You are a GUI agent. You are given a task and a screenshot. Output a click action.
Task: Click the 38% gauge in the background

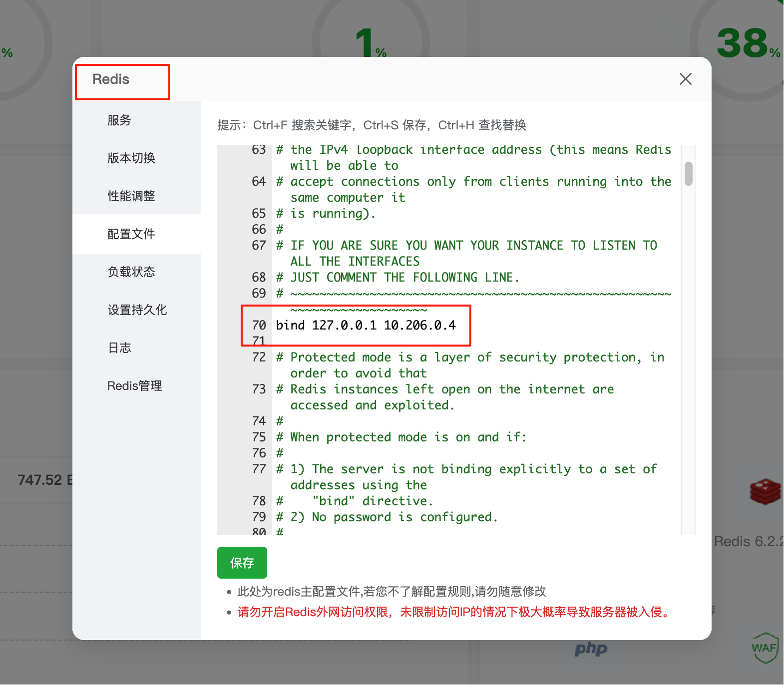[748, 44]
